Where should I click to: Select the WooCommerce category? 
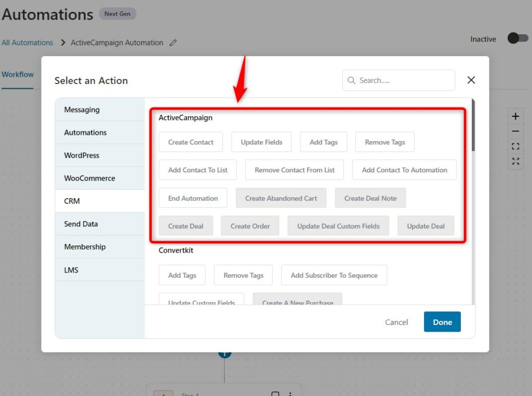click(100, 179)
